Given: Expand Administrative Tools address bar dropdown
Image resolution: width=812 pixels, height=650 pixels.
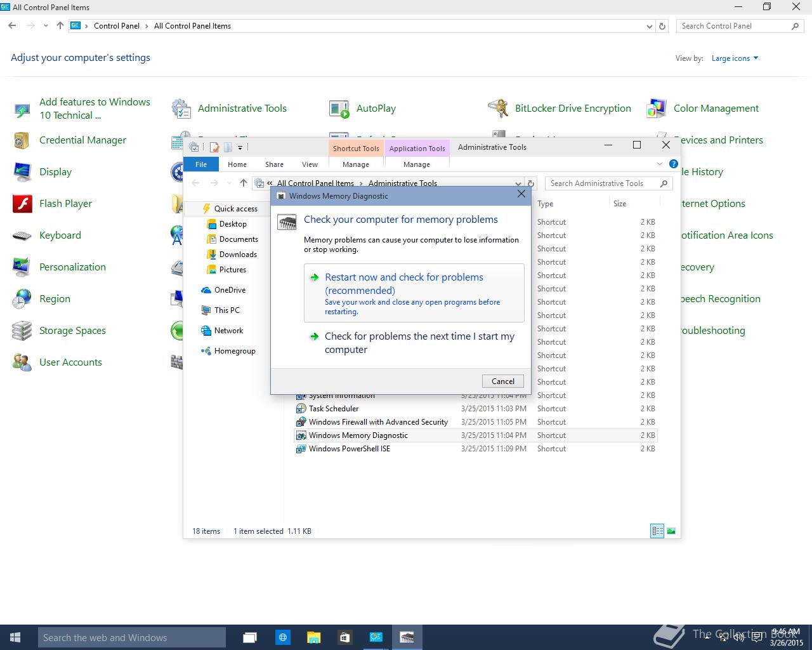Looking at the screenshot, I should (518, 184).
